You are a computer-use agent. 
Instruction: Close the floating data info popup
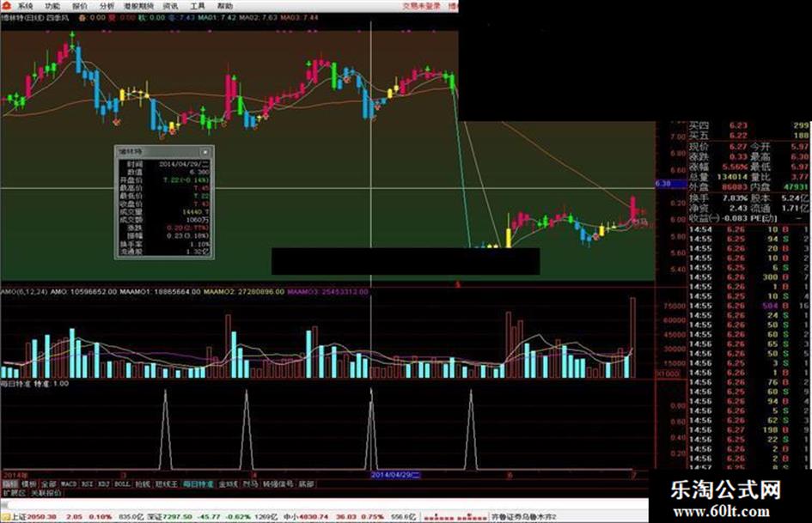click(x=205, y=152)
